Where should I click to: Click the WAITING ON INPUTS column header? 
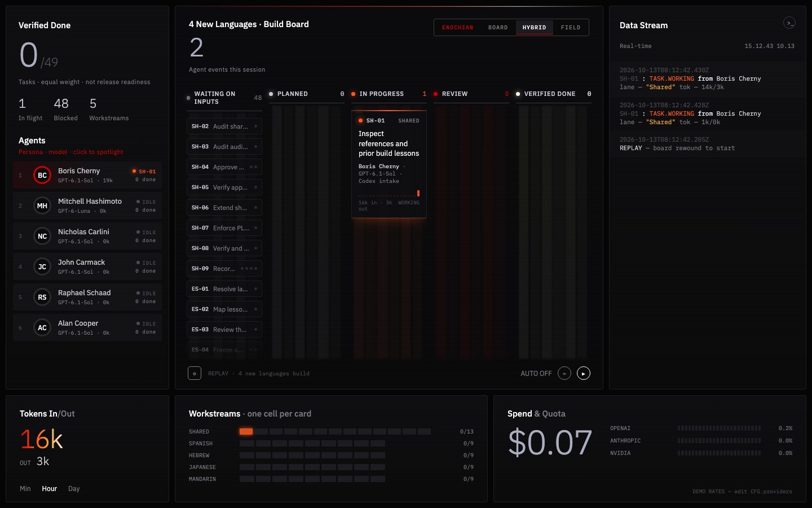(224, 98)
